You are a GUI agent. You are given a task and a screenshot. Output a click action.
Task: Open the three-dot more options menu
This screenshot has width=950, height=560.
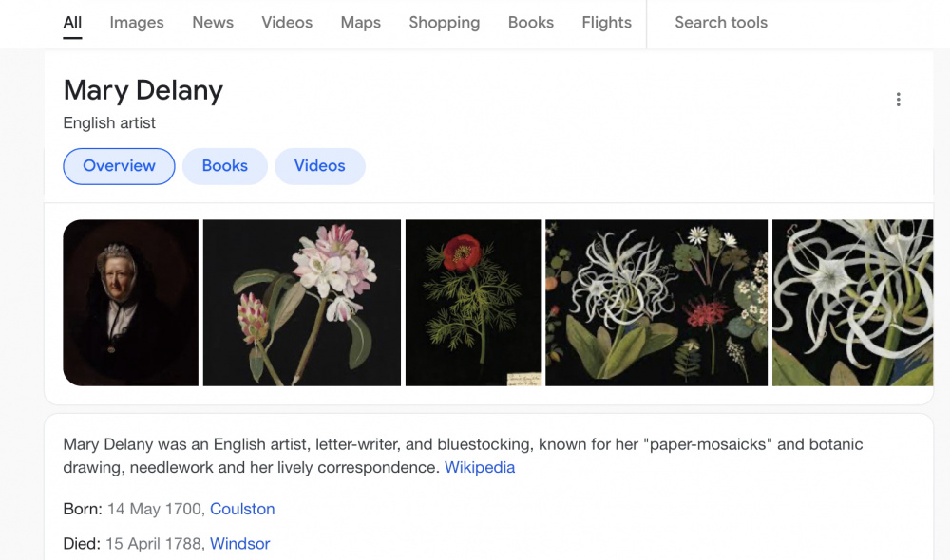(x=898, y=100)
